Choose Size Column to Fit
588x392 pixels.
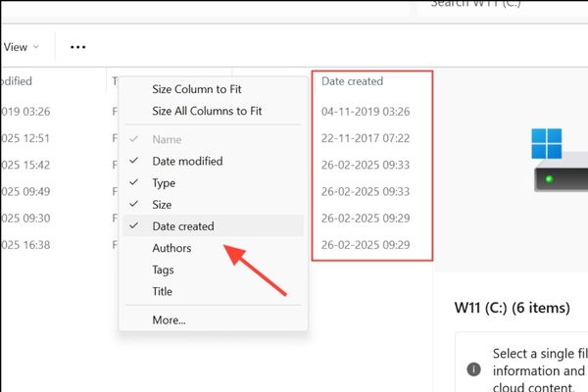[x=196, y=89]
